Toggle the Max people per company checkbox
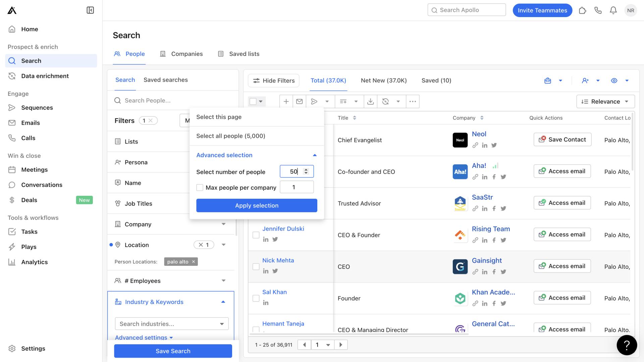 [200, 186]
